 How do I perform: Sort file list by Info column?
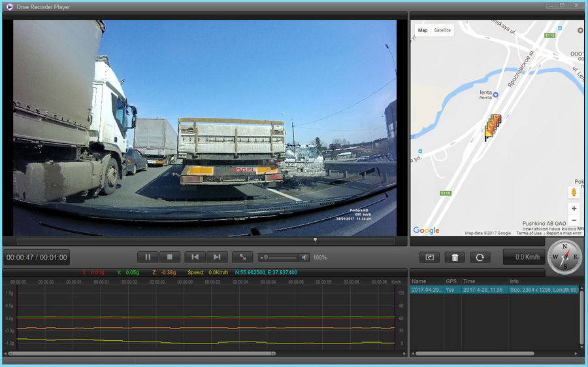pos(544,281)
